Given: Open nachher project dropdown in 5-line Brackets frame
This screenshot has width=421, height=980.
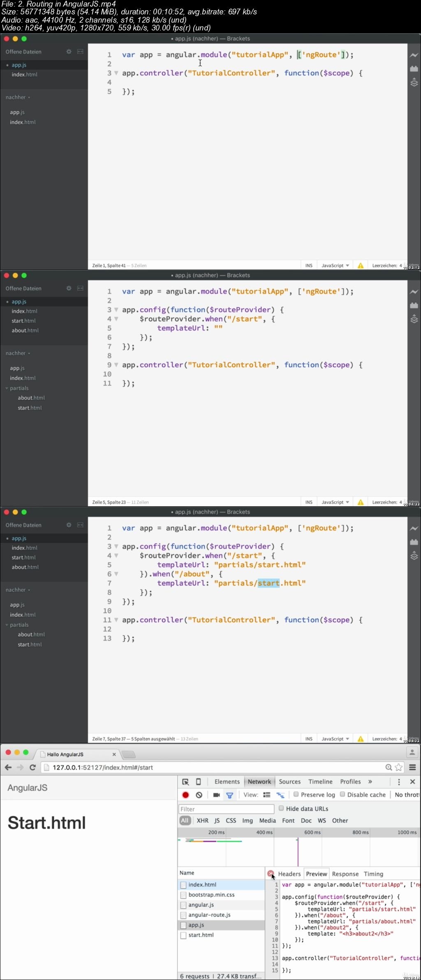Looking at the screenshot, I should 18,98.
